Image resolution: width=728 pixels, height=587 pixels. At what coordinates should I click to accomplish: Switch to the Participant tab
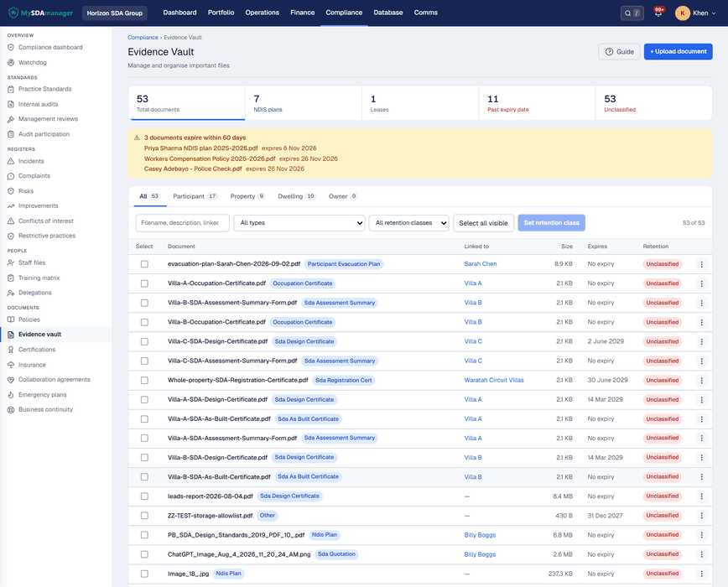coord(195,196)
